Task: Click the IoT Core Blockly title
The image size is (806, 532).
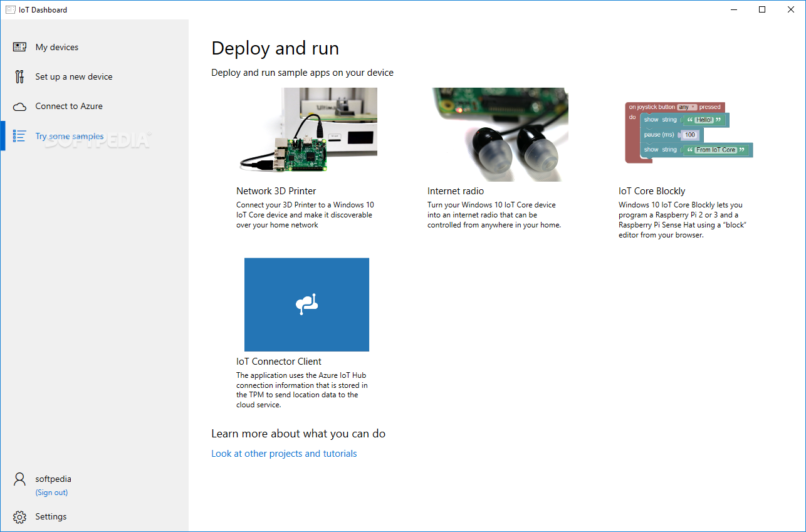Action: [652, 191]
